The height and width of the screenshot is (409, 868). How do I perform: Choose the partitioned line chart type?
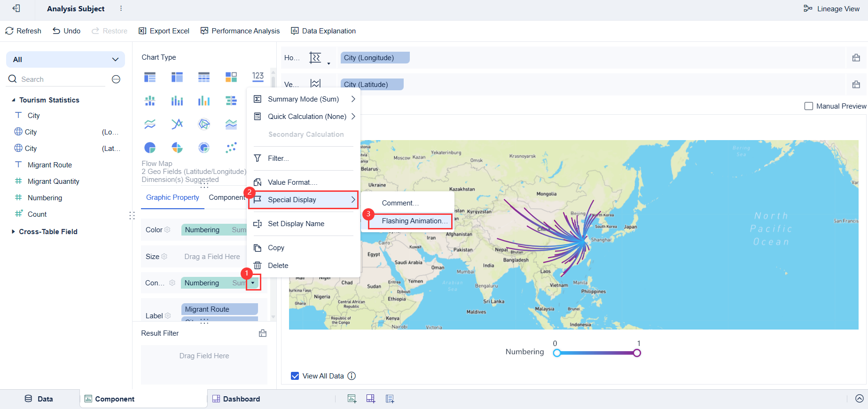[x=150, y=124]
